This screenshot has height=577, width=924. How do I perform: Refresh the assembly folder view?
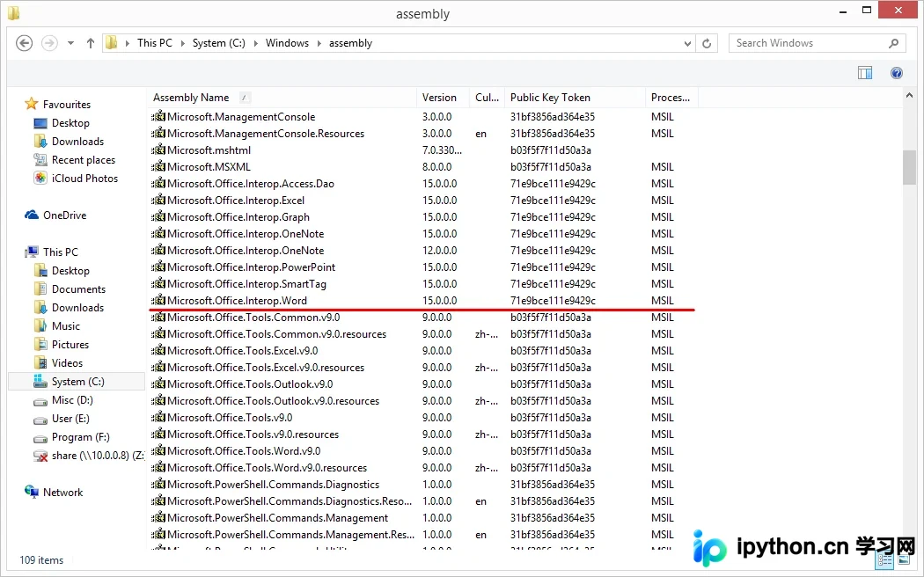coord(707,43)
